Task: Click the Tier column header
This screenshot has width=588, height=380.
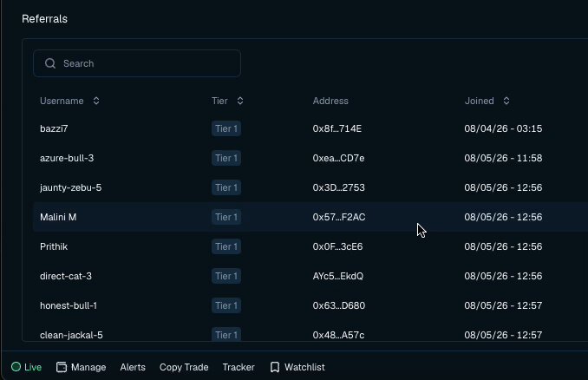Action: (x=219, y=101)
